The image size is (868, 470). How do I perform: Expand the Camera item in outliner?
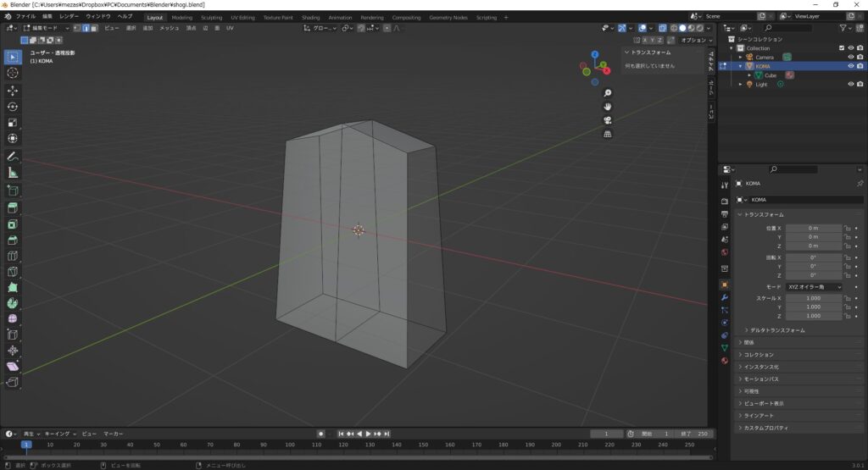point(740,58)
